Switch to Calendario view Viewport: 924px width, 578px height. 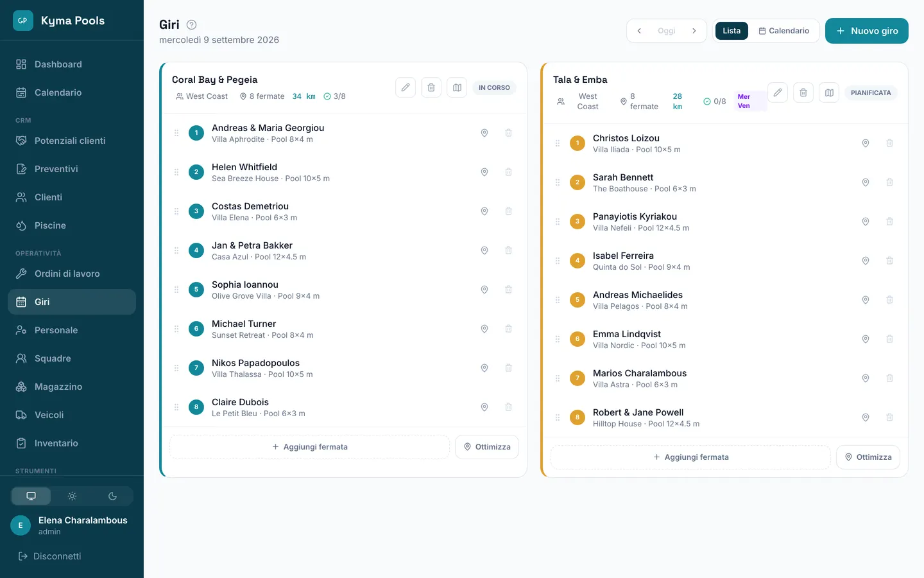[783, 31]
